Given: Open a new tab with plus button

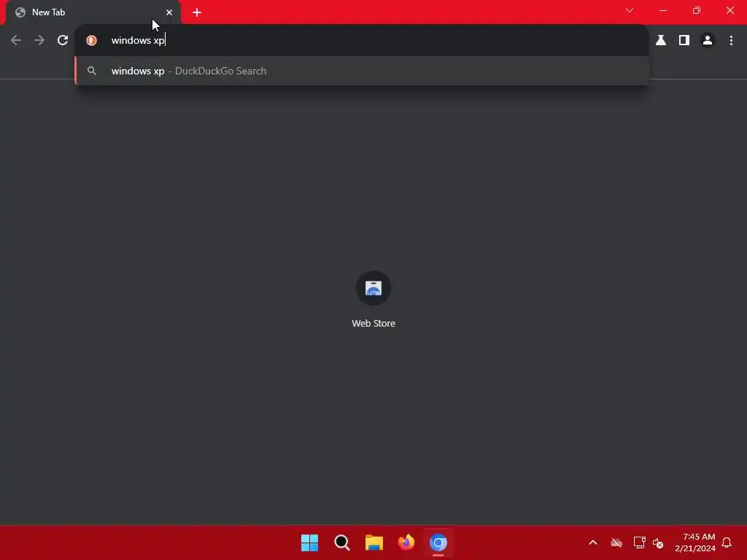Looking at the screenshot, I should pyautogui.click(x=197, y=12).
